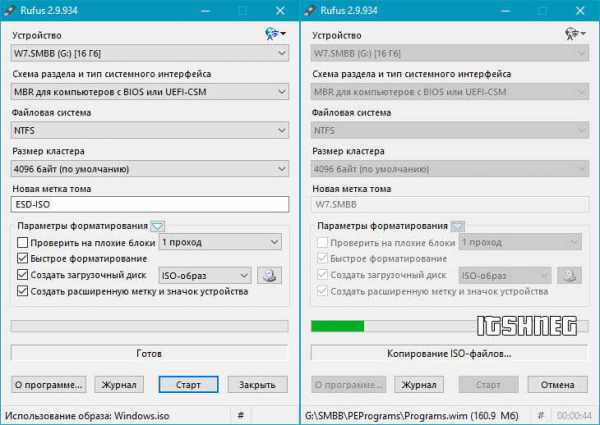Toggle create bootable disk checkbox in left window
This screenshot has height=425, width=600.
tap(23, 275)
